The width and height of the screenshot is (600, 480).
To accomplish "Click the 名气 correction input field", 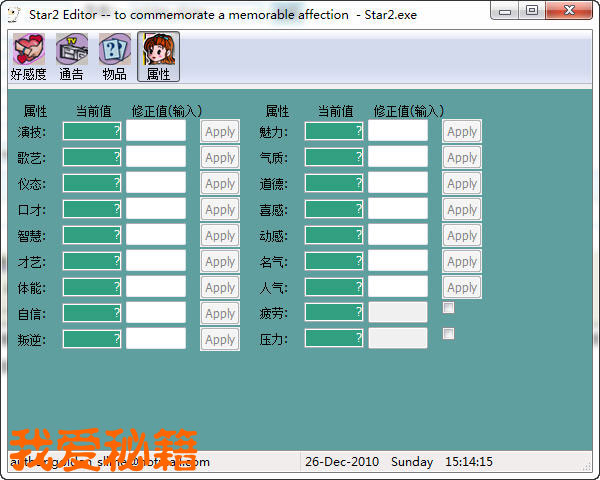I will (x=398, y=261).
